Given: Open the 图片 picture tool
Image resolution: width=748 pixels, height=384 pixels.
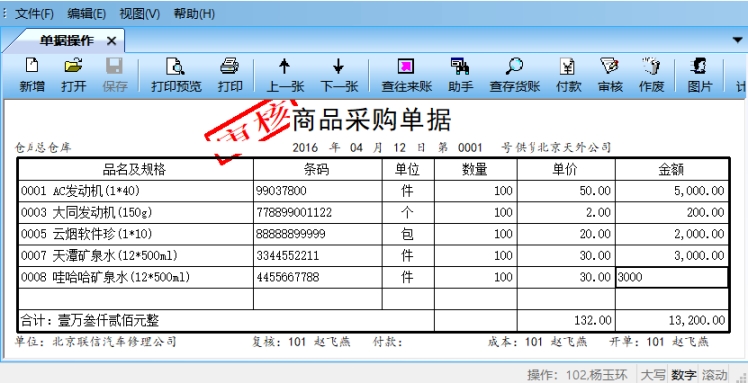Looking at the screenshot, I should (x=699, y=75).
